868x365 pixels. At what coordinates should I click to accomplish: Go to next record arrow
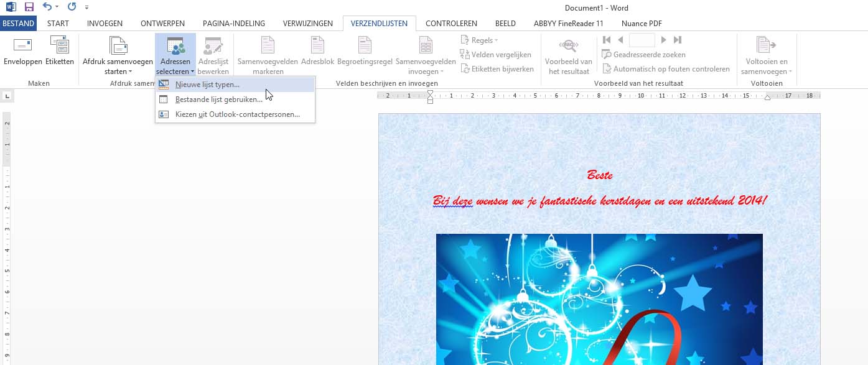(664, 40)
